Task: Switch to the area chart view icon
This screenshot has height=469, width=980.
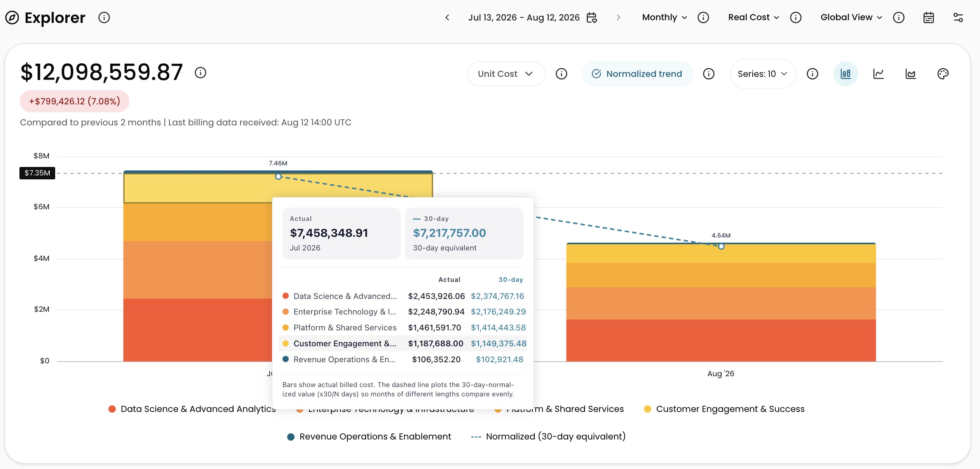Action: (x=910, y=74)
